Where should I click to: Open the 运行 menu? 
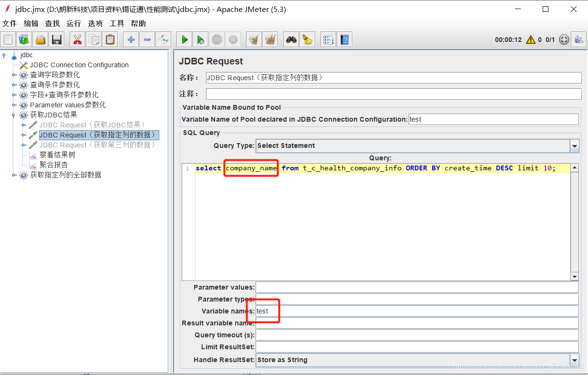coord(74,23)
